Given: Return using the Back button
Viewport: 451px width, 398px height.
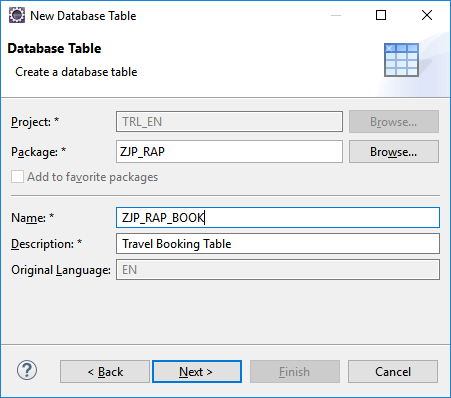Looking at the screenshot, I should (x=105, y=371).
